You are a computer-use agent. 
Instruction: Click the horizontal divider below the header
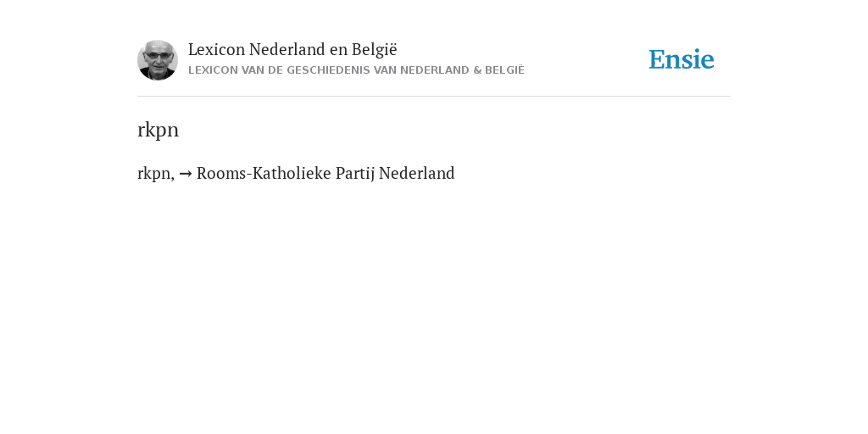tap(434, 97)
